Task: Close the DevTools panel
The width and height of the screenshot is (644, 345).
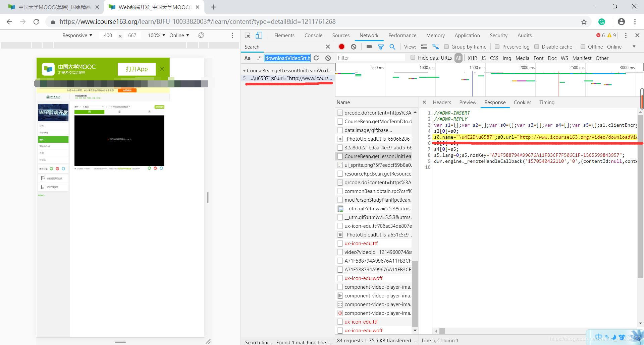Action: point(637,36)
